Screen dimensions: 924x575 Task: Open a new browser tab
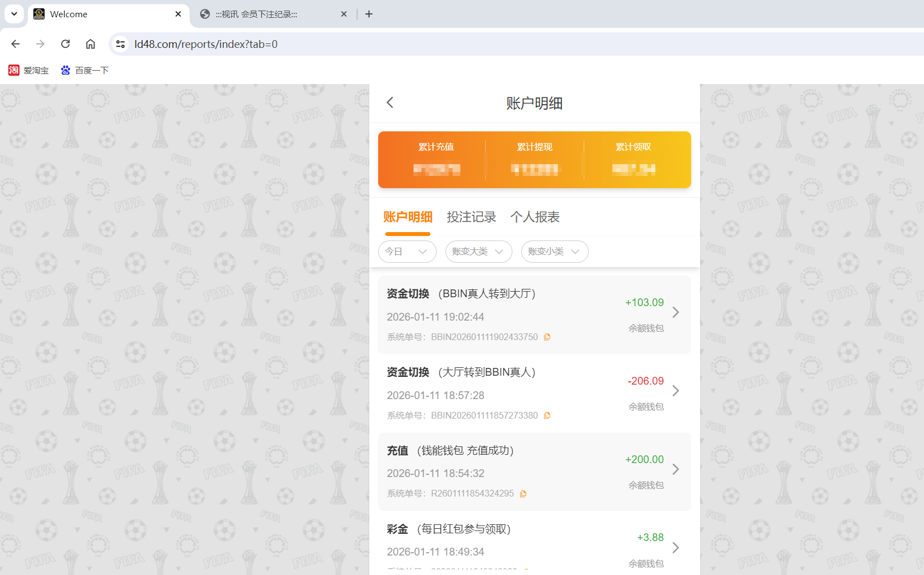click(369, 14)
